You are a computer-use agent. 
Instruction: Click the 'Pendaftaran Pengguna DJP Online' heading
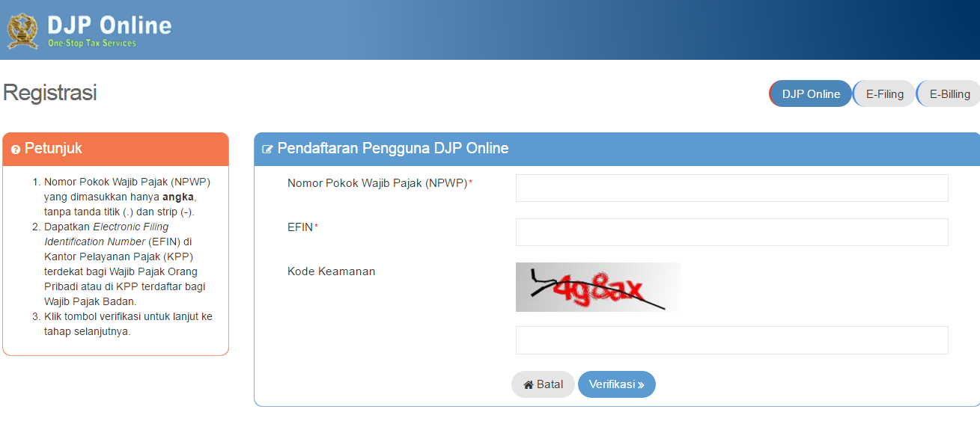pos(393,148)
